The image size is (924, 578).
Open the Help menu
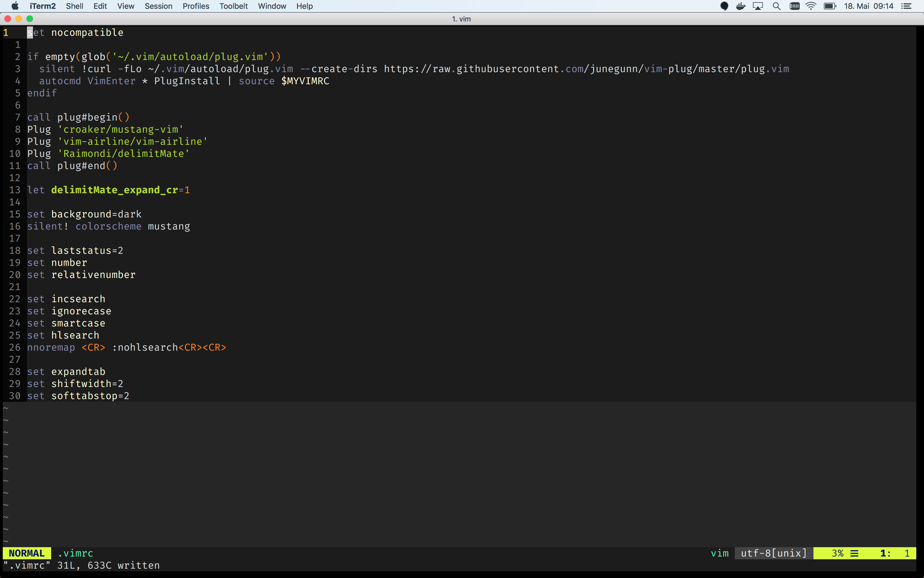click(x=304, y=6)
